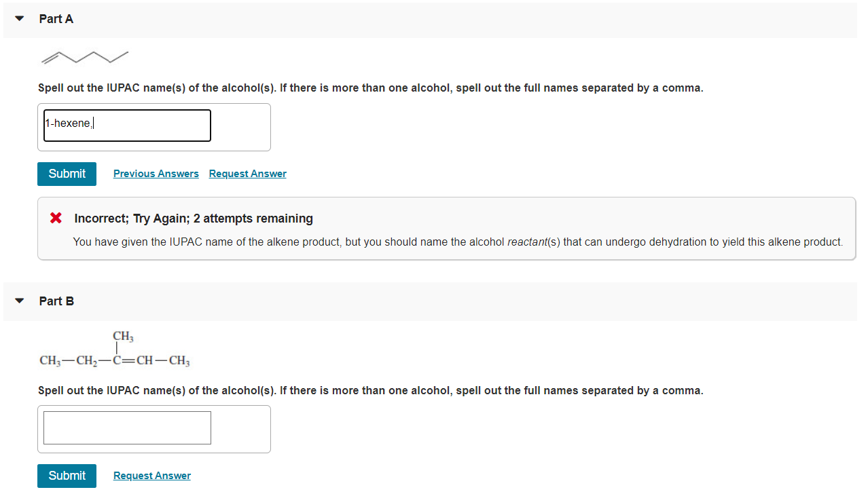Submit the Part A answer
The height and width of the screenshot is (494, 868).
tap(67, 174)
